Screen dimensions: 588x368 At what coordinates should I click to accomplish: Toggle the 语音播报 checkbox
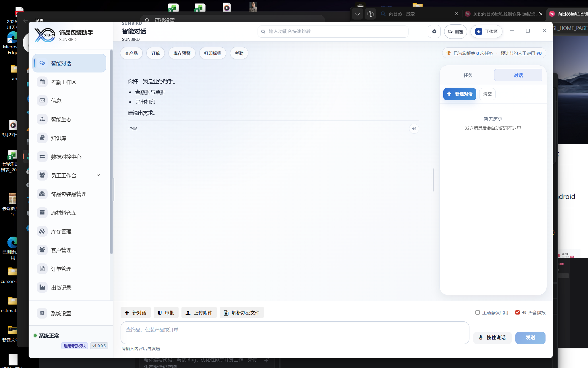517,313
